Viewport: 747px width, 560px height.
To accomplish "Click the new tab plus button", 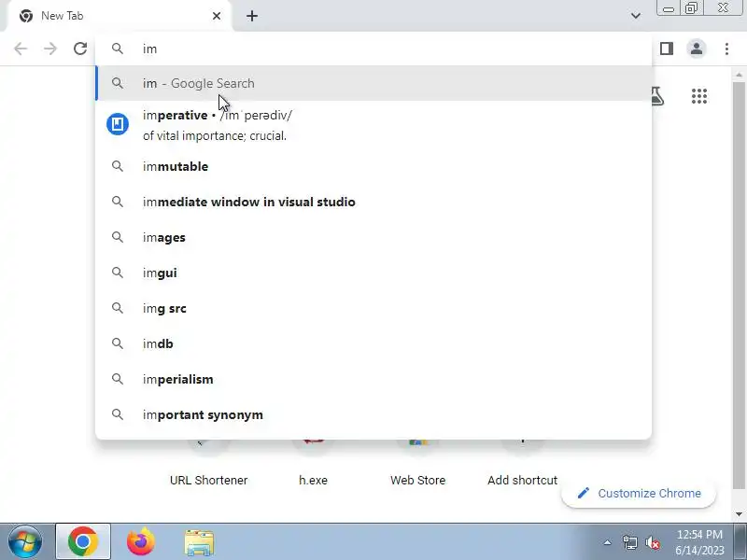I will pos(252,16).
